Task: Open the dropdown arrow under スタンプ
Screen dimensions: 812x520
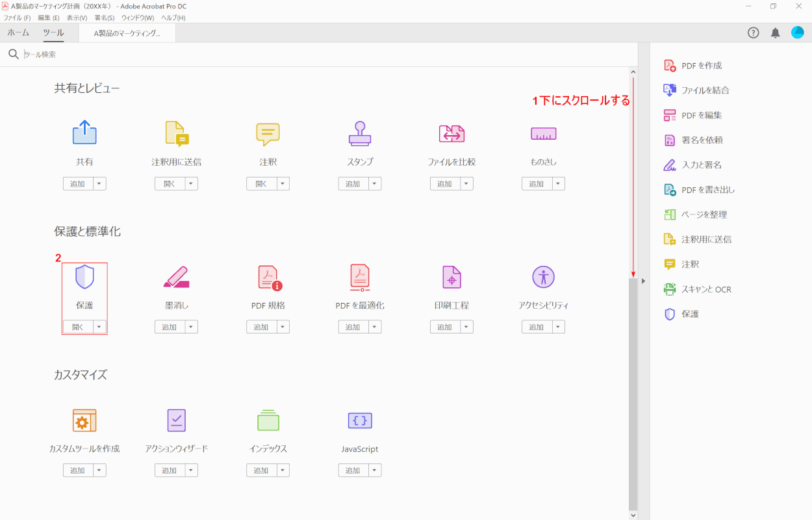Action: click(x=375, y=184)
